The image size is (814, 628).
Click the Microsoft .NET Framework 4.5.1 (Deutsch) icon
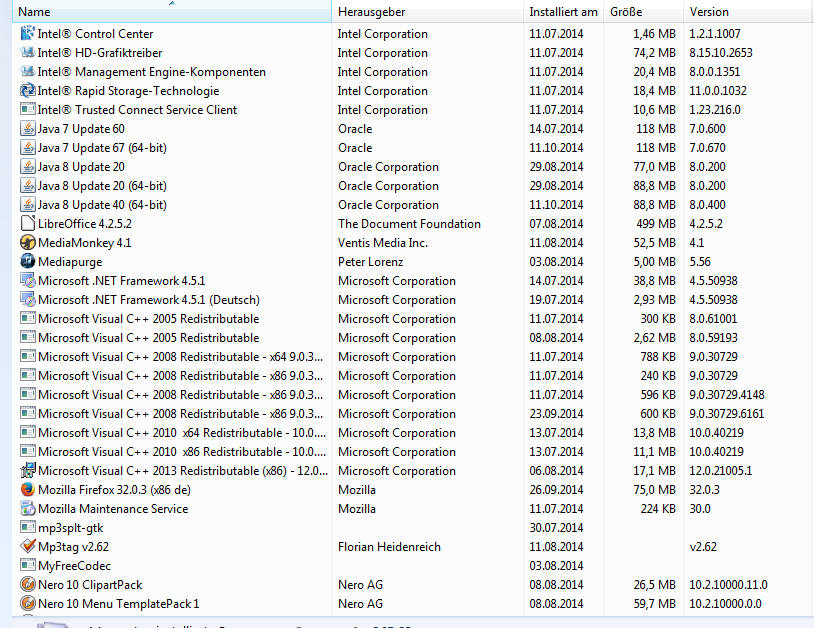coord(28,299)
